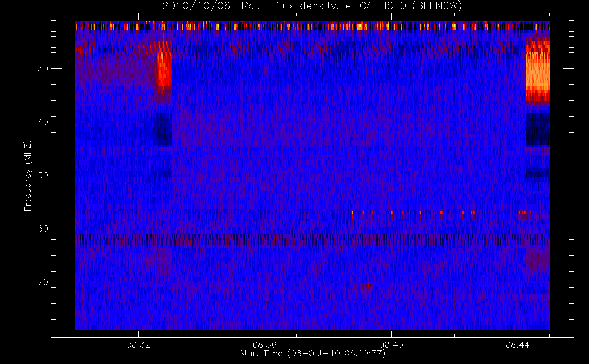Viewport: 589px width, 364px height.
Task: Click the plot title '2010/10/08 Radio flux density'
Action: 312,6
